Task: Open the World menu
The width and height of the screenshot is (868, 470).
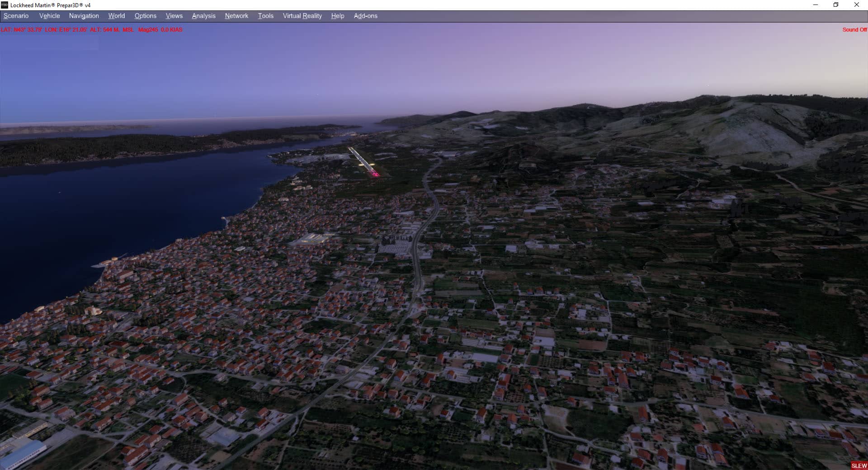Action: pyautogui.click(x=116, y=16)
